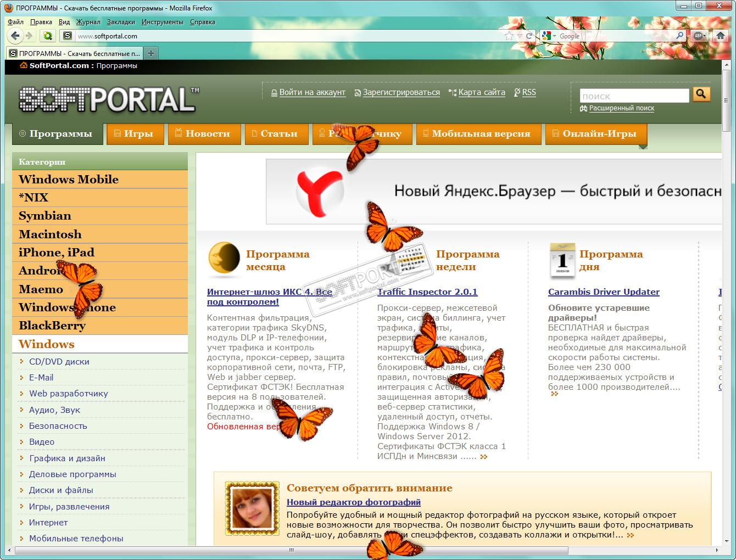Image resolution: width=736 pixels, height=560 pixels.
Task: Click the Войти на аккаунт link
Action: [x=312, y=92]
